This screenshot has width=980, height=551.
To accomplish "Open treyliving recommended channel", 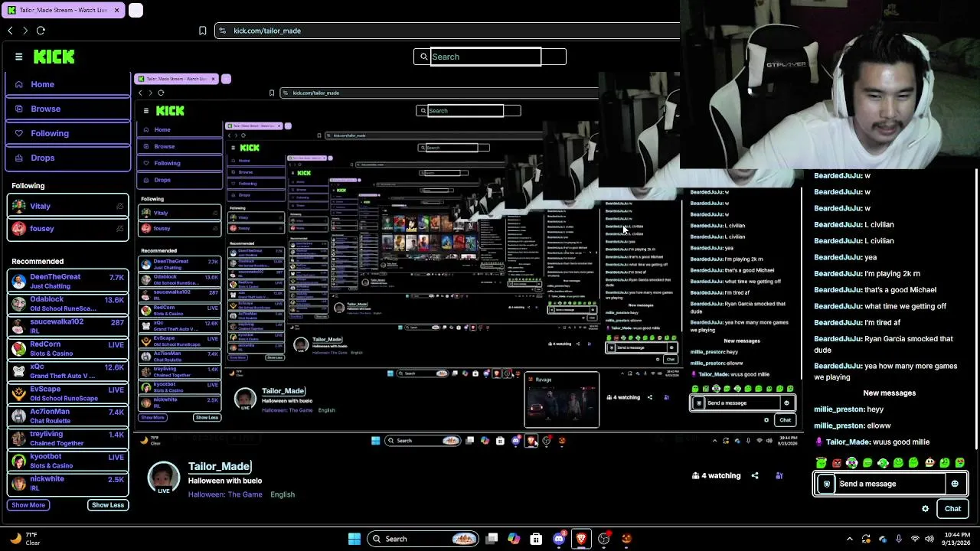I will click(68, 439).
